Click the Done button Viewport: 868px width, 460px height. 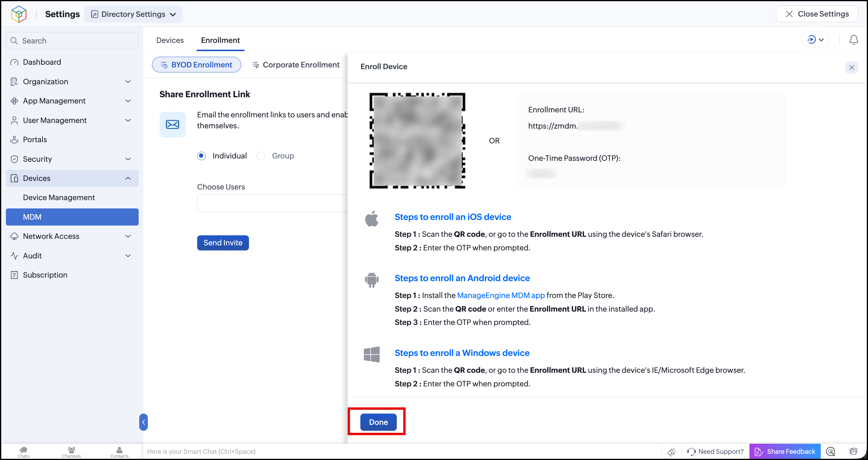[x=378, y=422]
